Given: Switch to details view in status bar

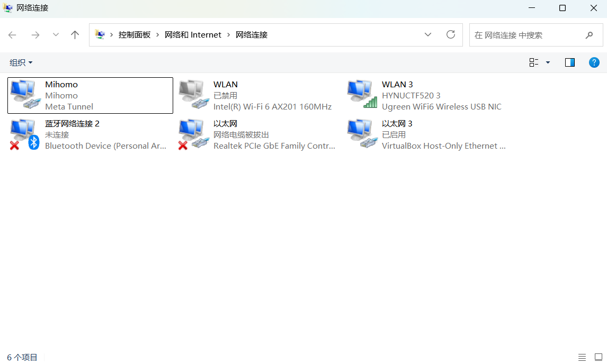Looking at the screenshot, I should (x=582, y=357).
